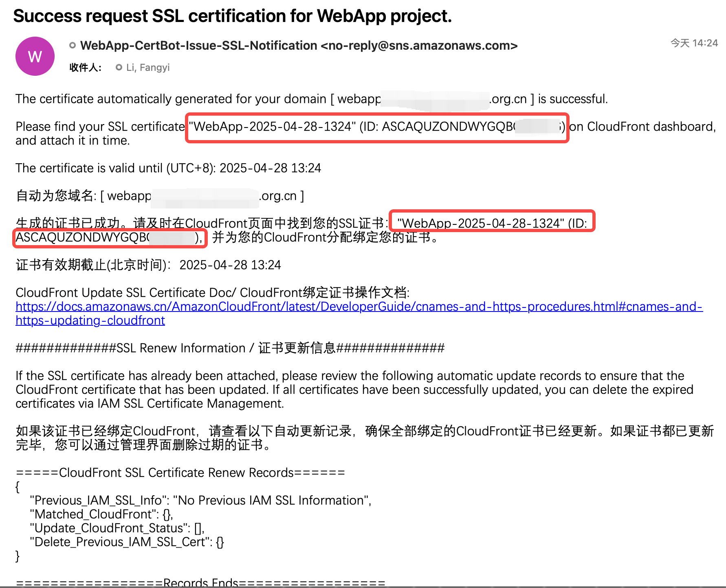Viewport: 726px width, 588px height.
Task: Click the 'CloudFront SSL Certificate Renew Records' line
Action: (x=180, y=472)
